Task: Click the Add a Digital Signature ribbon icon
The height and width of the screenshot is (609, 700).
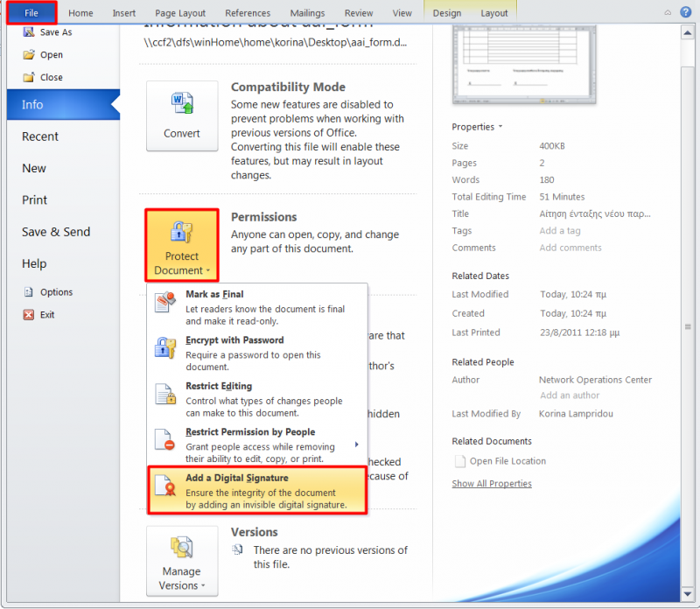Action: [164, 486]
